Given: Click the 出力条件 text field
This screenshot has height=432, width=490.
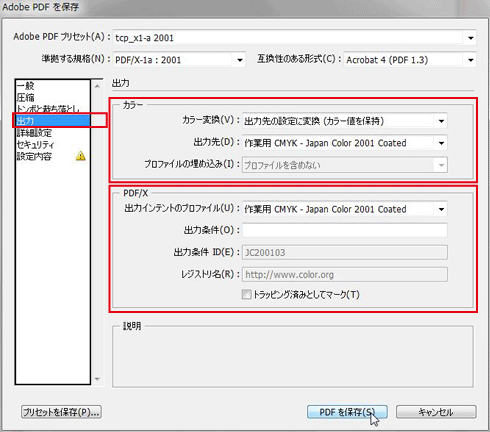Looking at the screenshot, I should tap(345, 230).
